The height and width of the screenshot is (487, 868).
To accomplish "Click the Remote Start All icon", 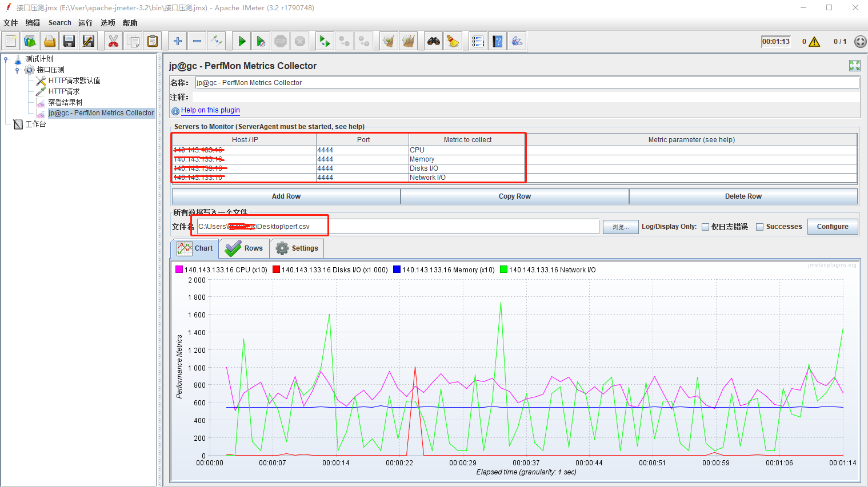I will pyautogui.click(x=325, y=41).
